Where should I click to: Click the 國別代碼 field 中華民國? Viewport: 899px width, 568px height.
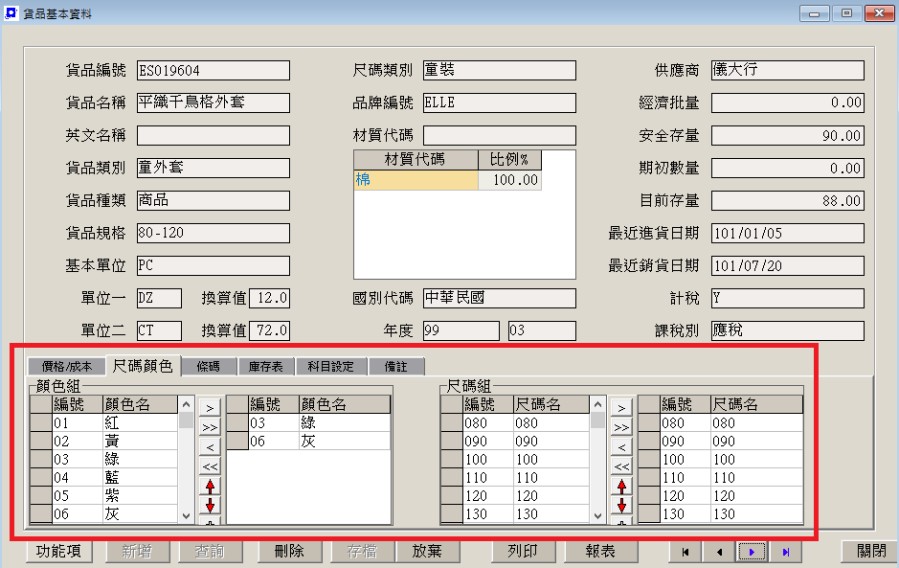499,298
